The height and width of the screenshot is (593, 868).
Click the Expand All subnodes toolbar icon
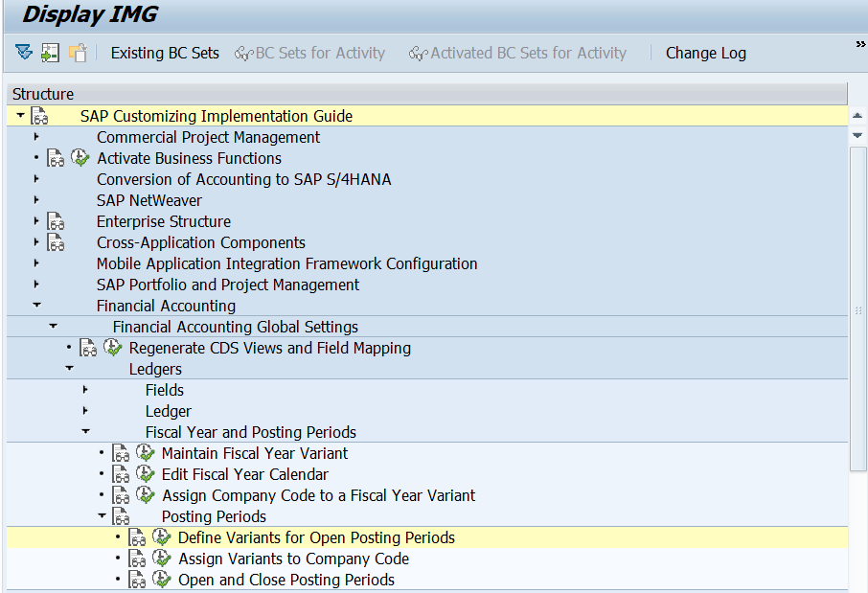24,53
